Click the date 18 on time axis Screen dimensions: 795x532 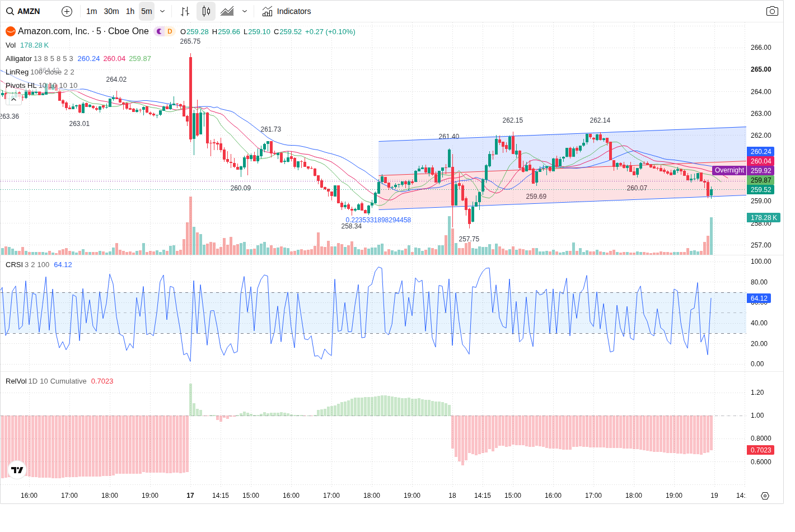click(452, 496)
